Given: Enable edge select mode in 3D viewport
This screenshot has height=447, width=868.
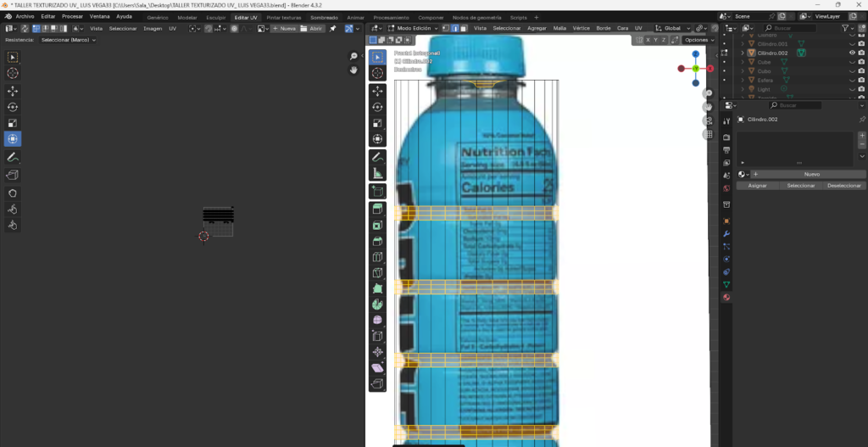Looking at the screenshot, I should point(454,28).
